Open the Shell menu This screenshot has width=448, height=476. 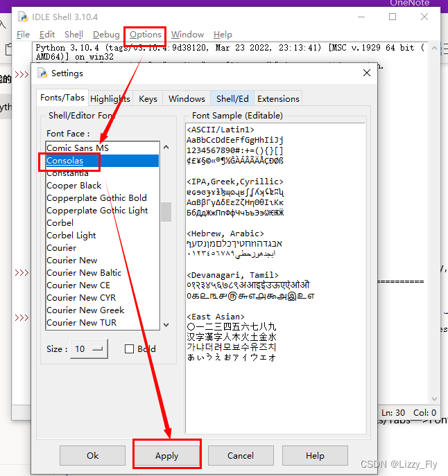pyautogui.click(x=74, y=35)
